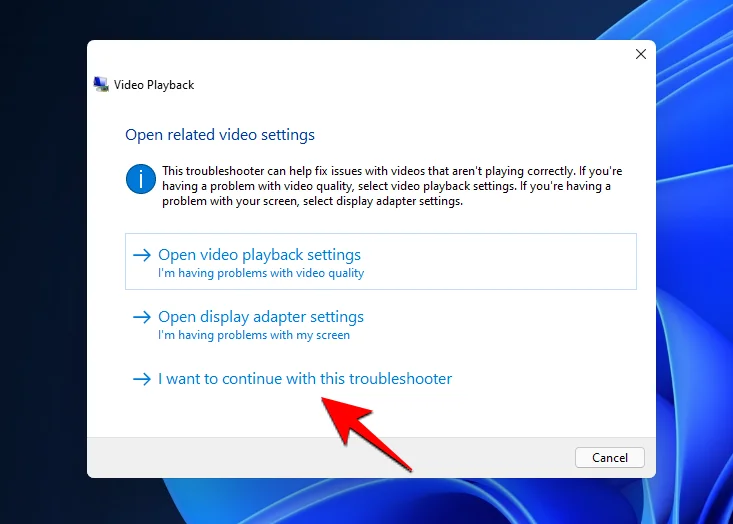This screenshot has width=733, height=524.
Task: Open display adapter settings option
Action: [x=381, y=324]
